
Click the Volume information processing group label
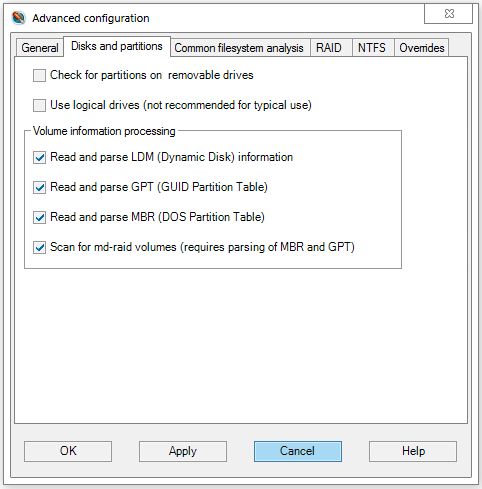104,131
